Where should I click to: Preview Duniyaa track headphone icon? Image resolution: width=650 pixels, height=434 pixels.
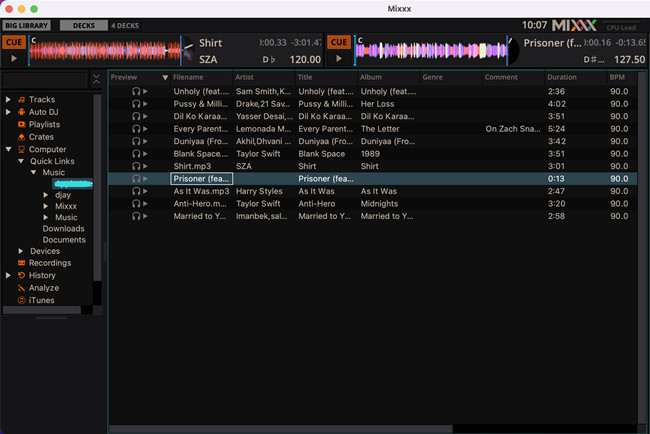point(136,141)
